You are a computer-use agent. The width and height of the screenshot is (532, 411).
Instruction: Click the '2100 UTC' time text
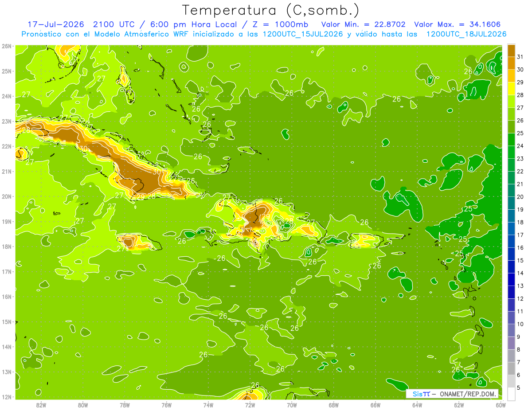(114, 24)
